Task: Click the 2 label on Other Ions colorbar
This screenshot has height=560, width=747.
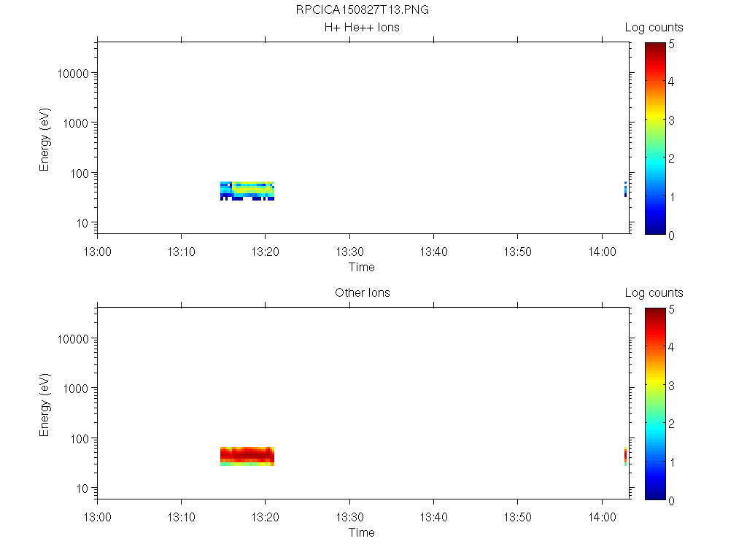Action: (x=672, y=424)
